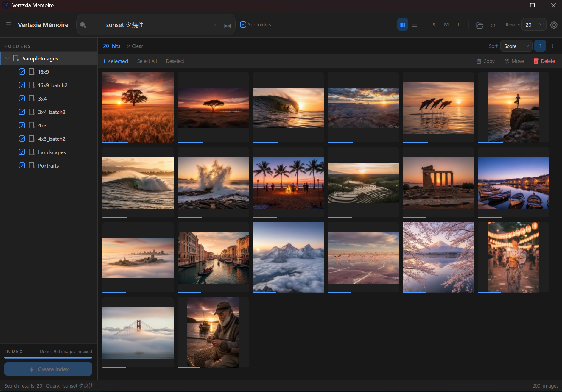Screen dimensions: 562x392
Task: Collapse the SampleImages folder tree
Action: pyautogui.click(x=7, y=58)
